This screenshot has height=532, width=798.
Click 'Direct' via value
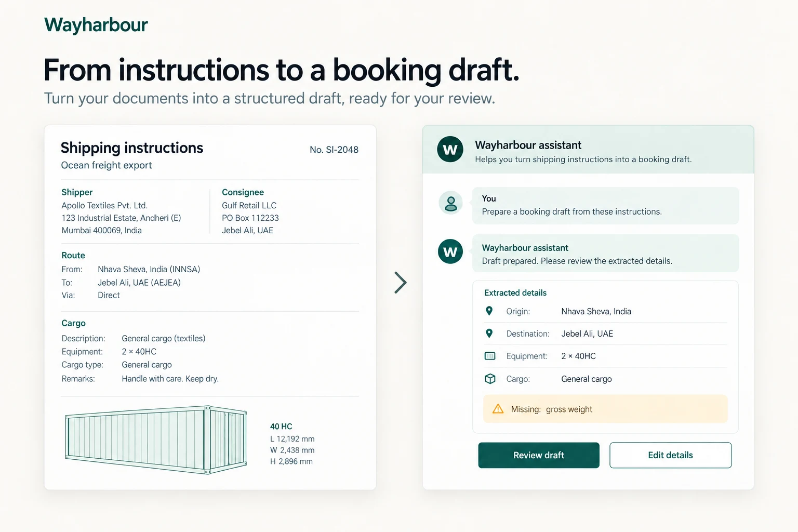click(109, 295)
